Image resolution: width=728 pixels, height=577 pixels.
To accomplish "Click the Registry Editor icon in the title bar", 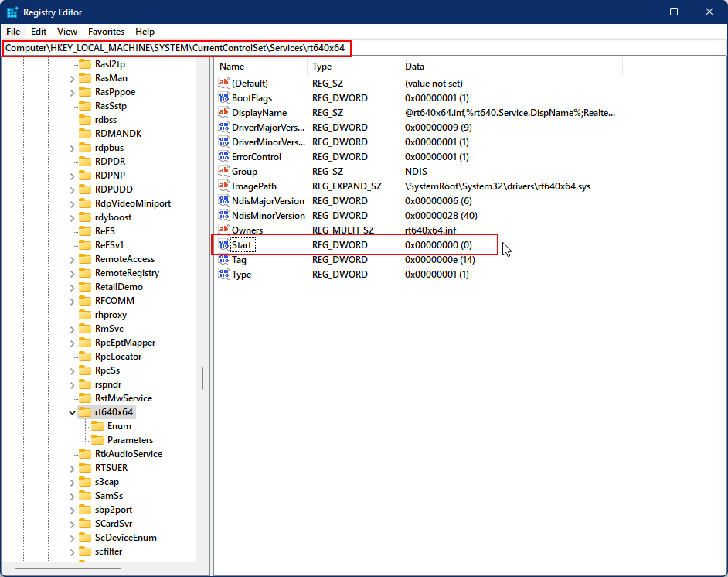I will pyautogui.click(x=12, y=12).
